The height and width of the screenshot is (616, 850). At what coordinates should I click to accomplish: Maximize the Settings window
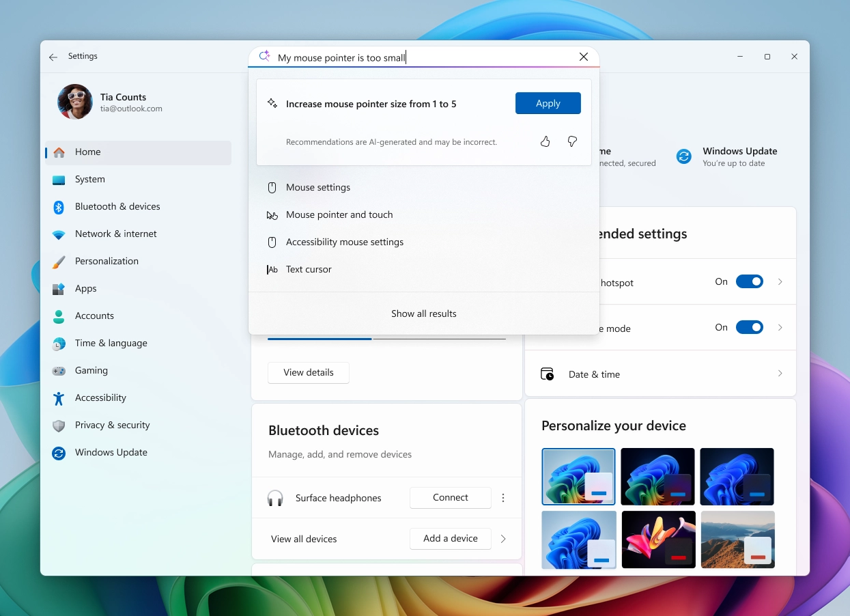pos(767,57)
